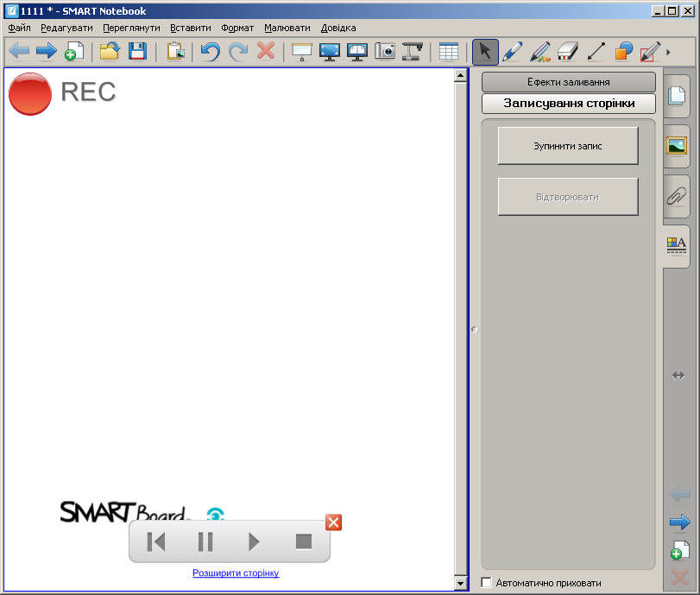Image resolution: width=700 pixels, height=595 pixels.
Task: Open the Малювати menu
Action: click(287, 28)
